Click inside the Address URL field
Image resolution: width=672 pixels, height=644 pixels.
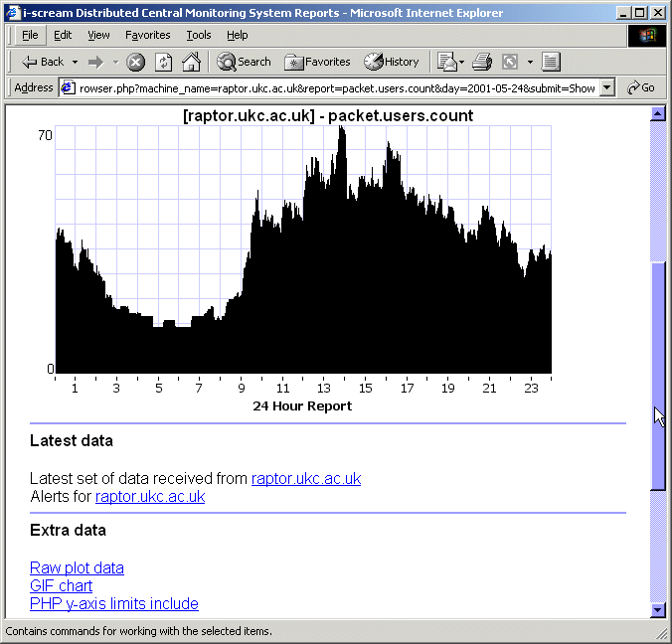coord(337,88)
